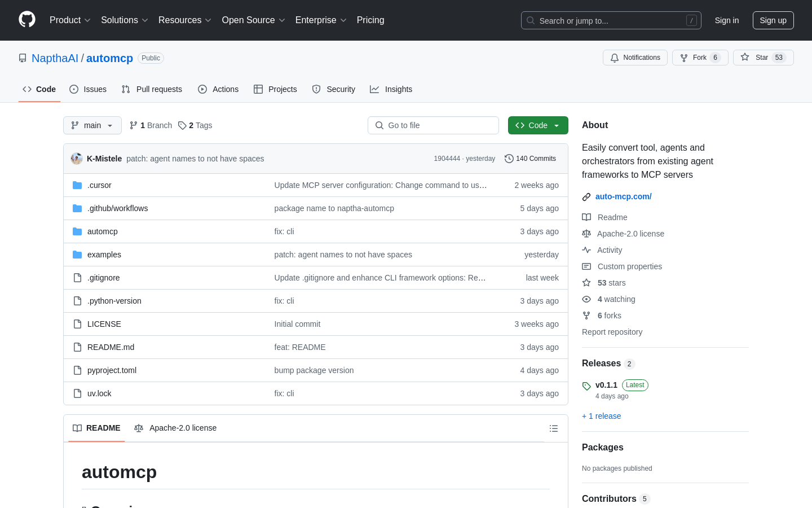Expand the Solutions menu
Viewport: 812px width, 508px height.
(x=125, y=20)
